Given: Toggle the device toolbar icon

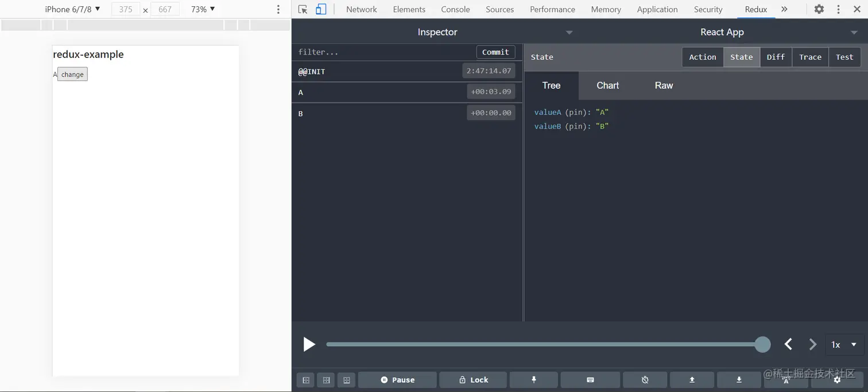Looking at the screenshot, I should pyautogui.click(x=321, y=9).
